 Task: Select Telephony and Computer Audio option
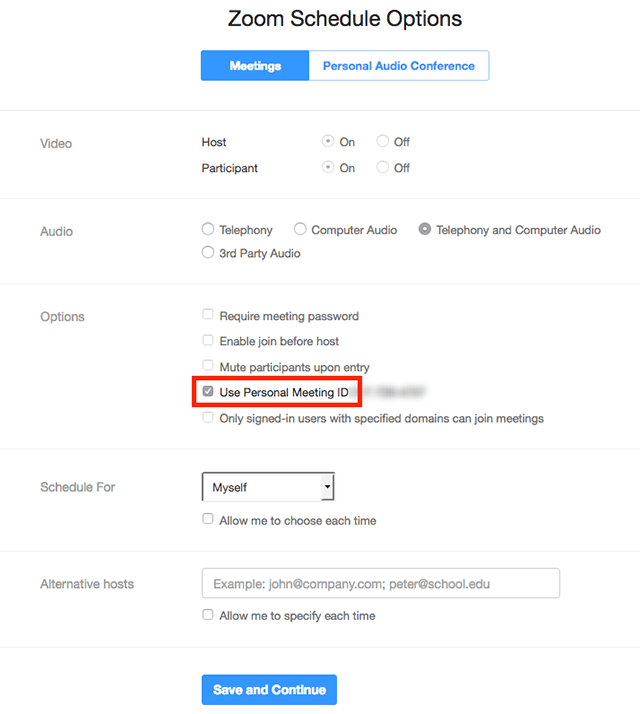[x=425, y=229]
